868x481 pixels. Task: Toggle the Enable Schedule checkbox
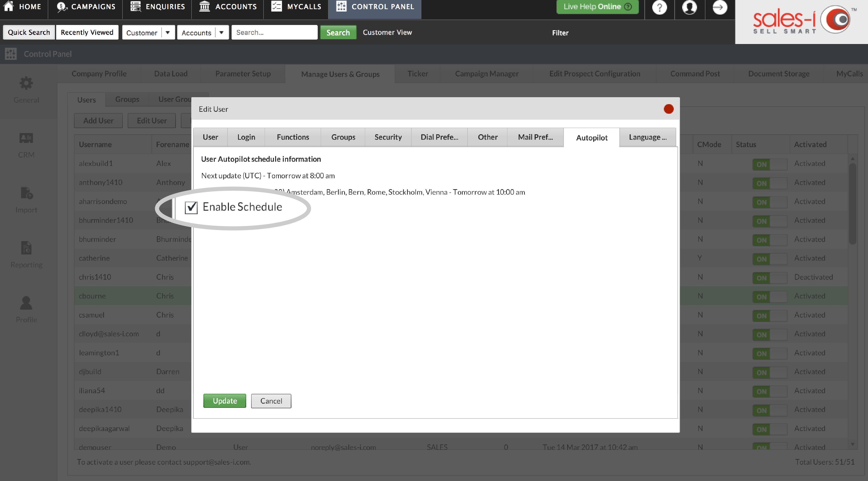pos(191,207)
